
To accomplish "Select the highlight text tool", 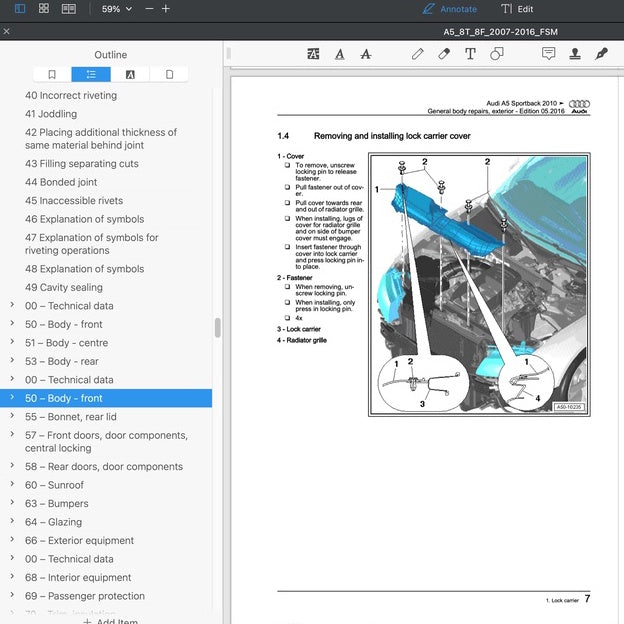I will 313,54.
